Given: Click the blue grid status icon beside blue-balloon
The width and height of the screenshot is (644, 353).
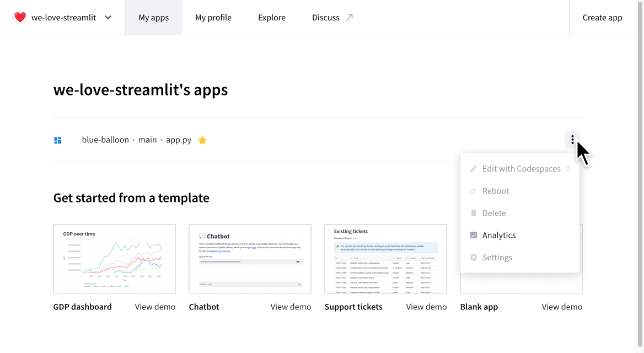Looking at the screenshot, I should (x=57, y=140).
